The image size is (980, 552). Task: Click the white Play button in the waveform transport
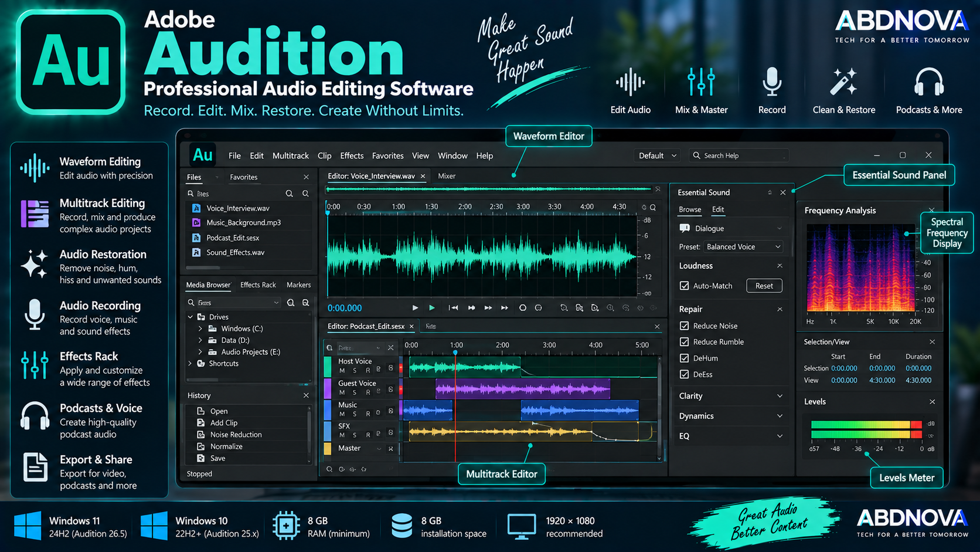tap(415, 307)
